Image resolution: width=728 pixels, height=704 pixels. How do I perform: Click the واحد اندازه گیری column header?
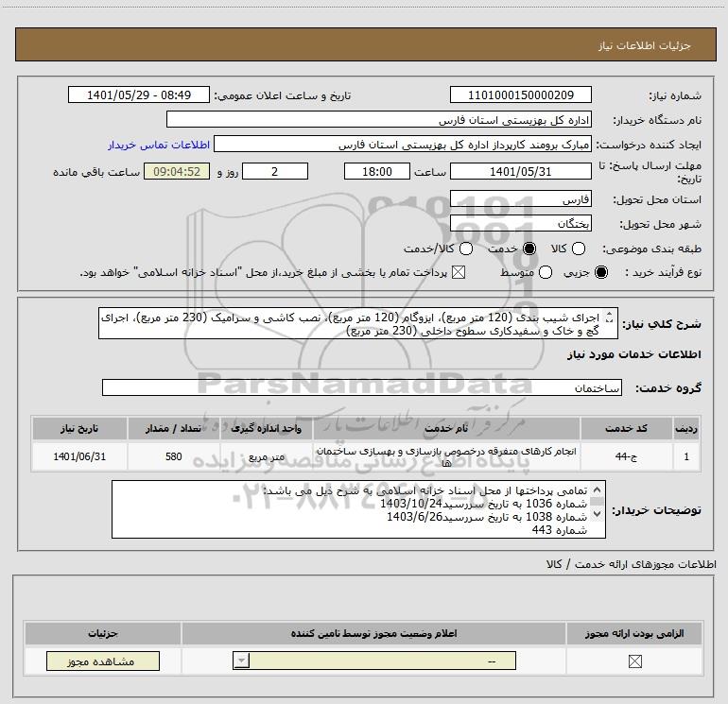click(x=266, y=428)
